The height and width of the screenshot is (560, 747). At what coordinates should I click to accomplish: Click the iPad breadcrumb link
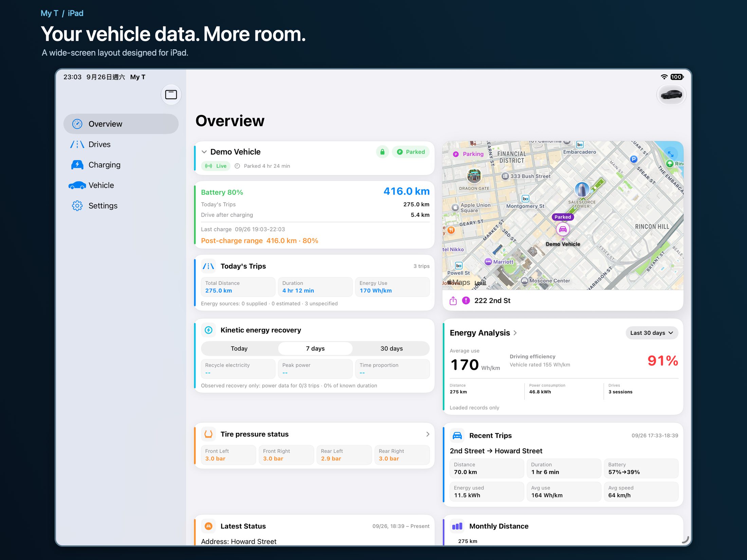pos(75,13)
